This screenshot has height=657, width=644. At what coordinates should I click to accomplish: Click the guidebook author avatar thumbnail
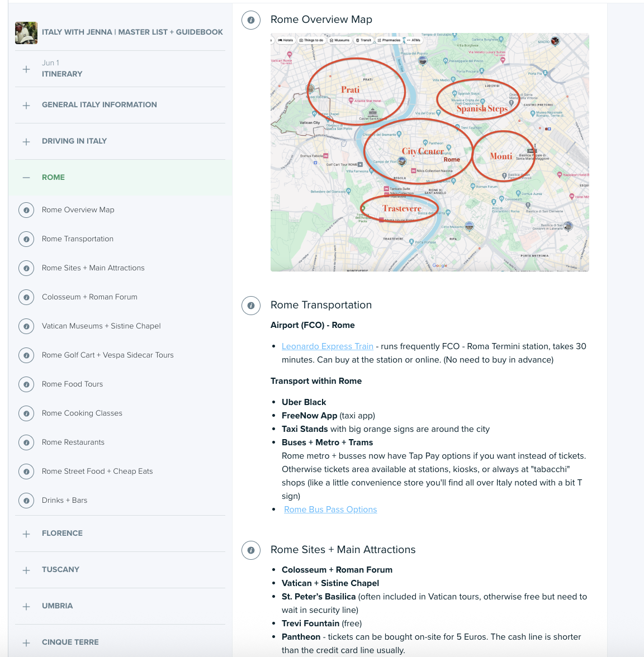point(26,32)
